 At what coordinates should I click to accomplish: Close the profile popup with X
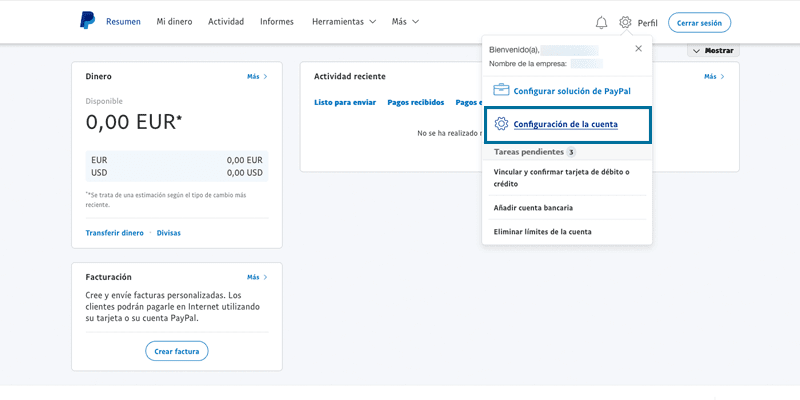[638, 48]
